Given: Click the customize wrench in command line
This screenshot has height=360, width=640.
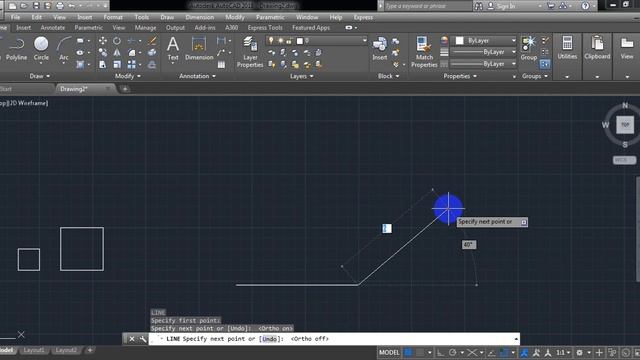Looking at the screenshot, I should click(142, 339).
